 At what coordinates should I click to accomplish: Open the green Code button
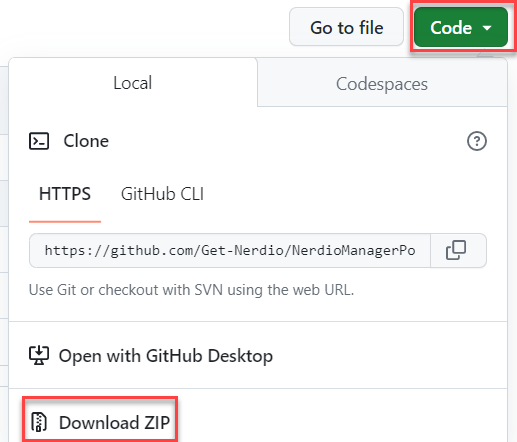point(461,27)
